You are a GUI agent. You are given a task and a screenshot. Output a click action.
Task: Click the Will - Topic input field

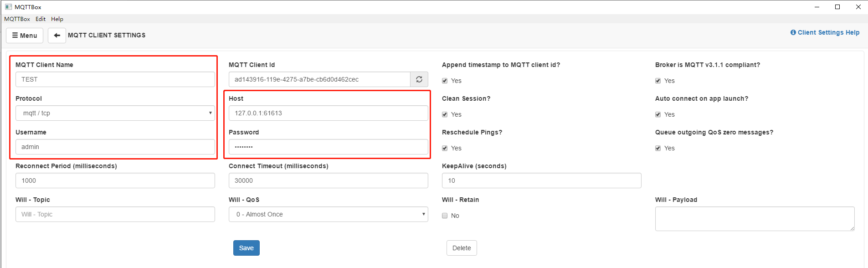pyautogui.click(x=115, y=214)
